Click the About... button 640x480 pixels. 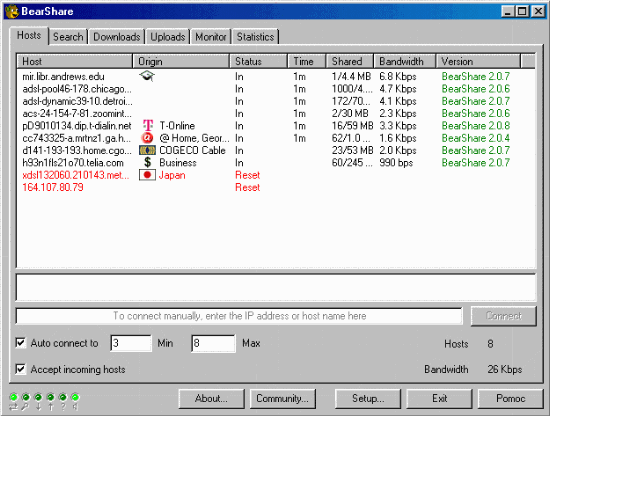click(211, 398)
